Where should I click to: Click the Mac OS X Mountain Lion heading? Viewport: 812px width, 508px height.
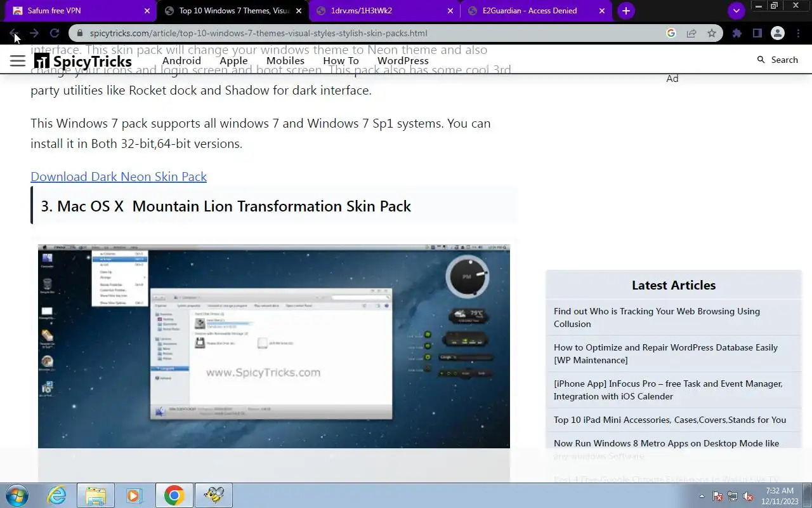pyautogui.click(x=226, y=206)
